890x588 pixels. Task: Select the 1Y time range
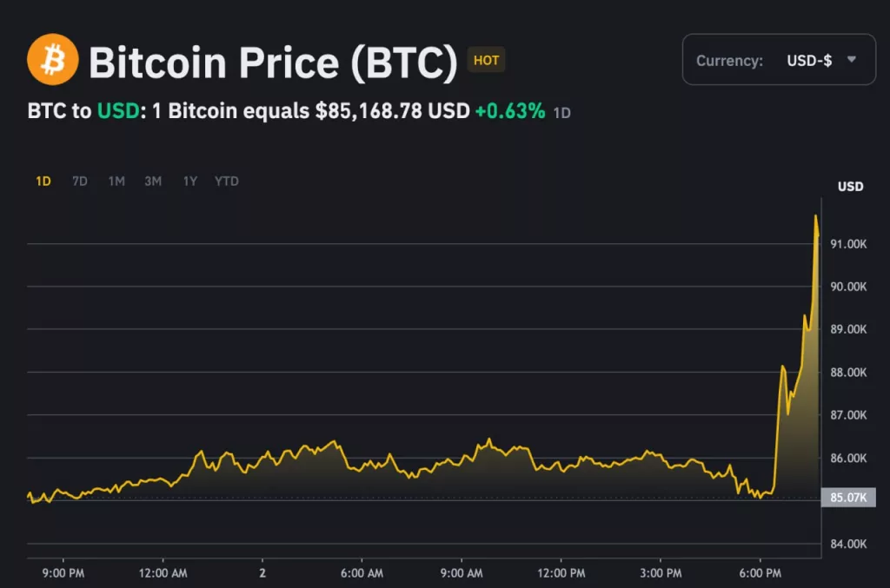coord(189,182)
